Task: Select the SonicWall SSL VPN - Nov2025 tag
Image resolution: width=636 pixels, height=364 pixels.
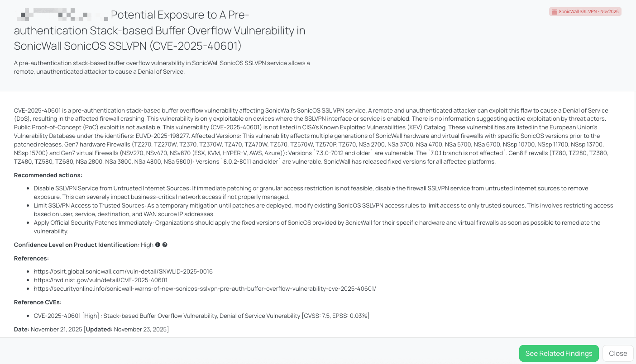Action: (x=585, y=11)
